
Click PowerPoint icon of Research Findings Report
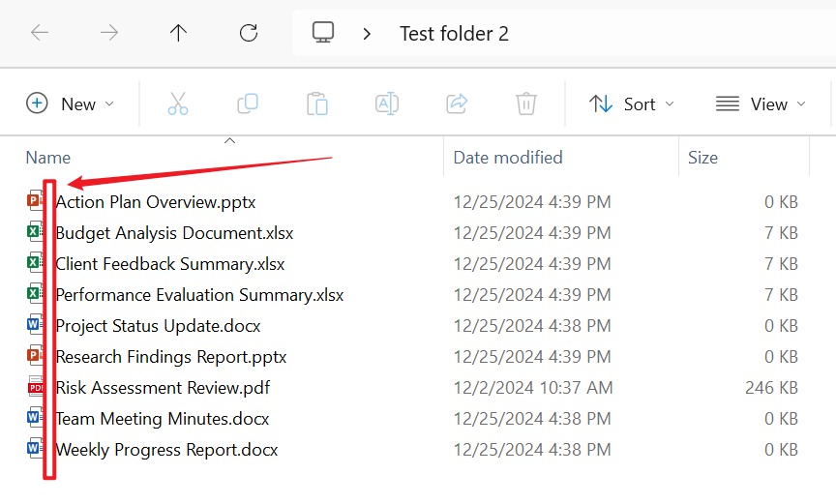[35, 355]
